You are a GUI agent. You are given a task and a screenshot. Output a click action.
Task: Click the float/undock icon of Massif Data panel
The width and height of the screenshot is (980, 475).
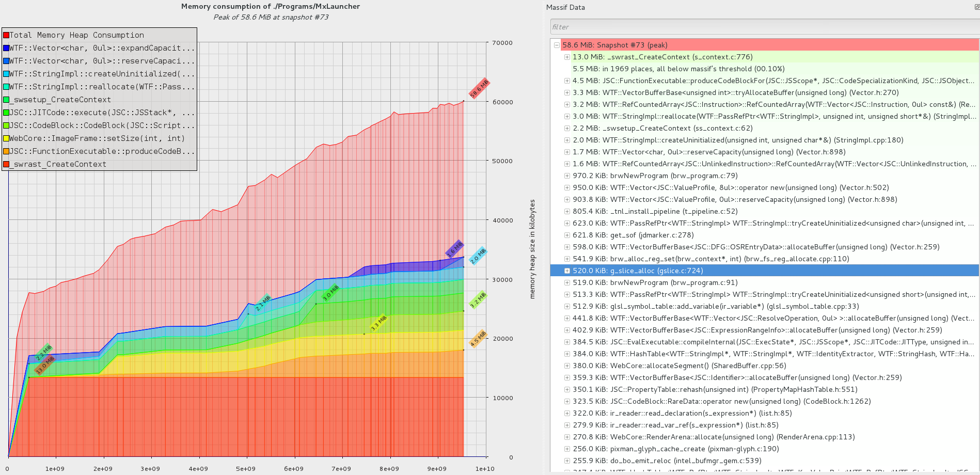pos(976,7)
